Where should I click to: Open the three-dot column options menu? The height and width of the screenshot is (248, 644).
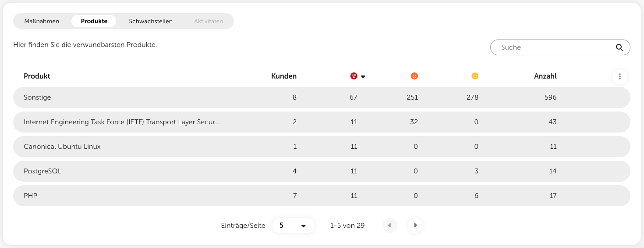[x=619, y=76]
